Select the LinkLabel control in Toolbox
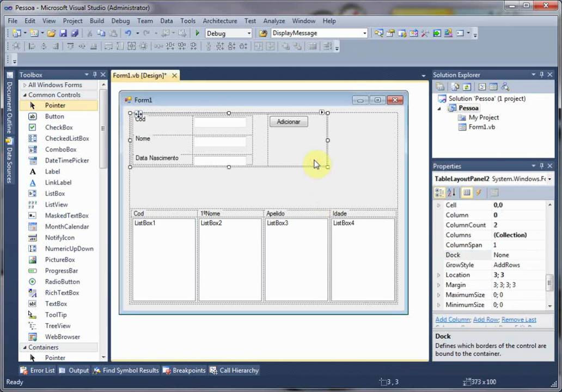 click(x=58, y=182)
